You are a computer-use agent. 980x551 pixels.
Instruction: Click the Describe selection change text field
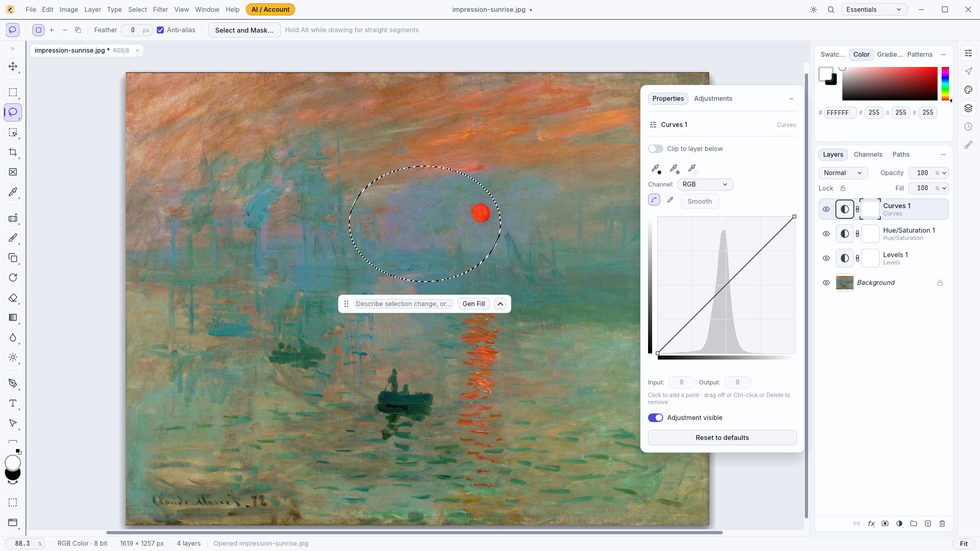[403, 304]
